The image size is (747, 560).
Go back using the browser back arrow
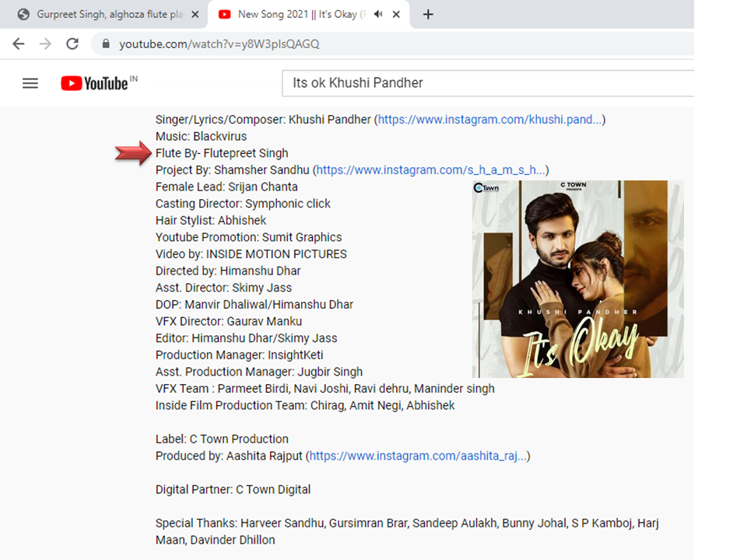19,44
